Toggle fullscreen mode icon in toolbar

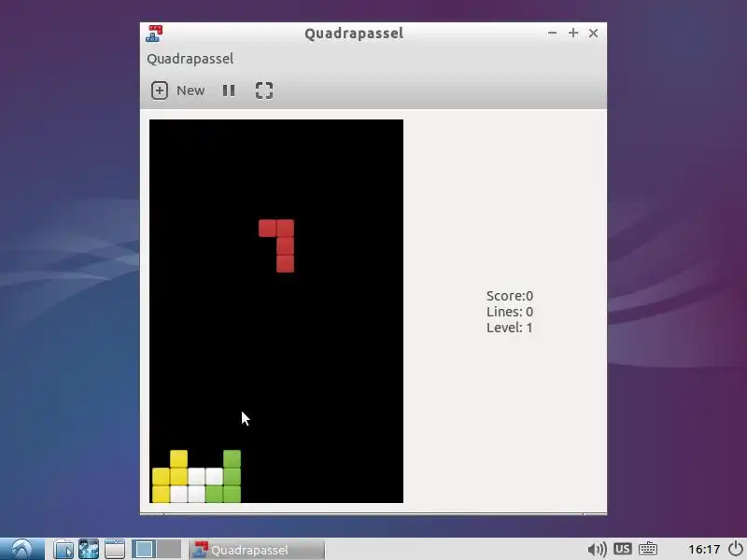coord(264,91)
